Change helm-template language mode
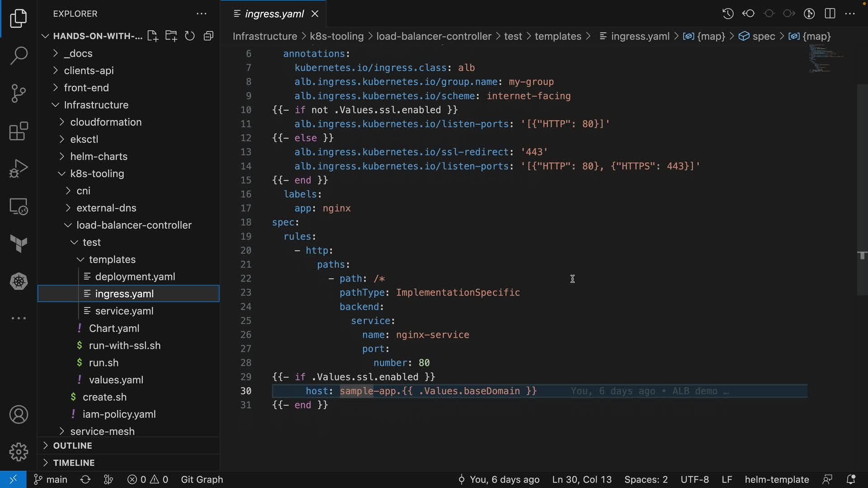 coord(777,479)
